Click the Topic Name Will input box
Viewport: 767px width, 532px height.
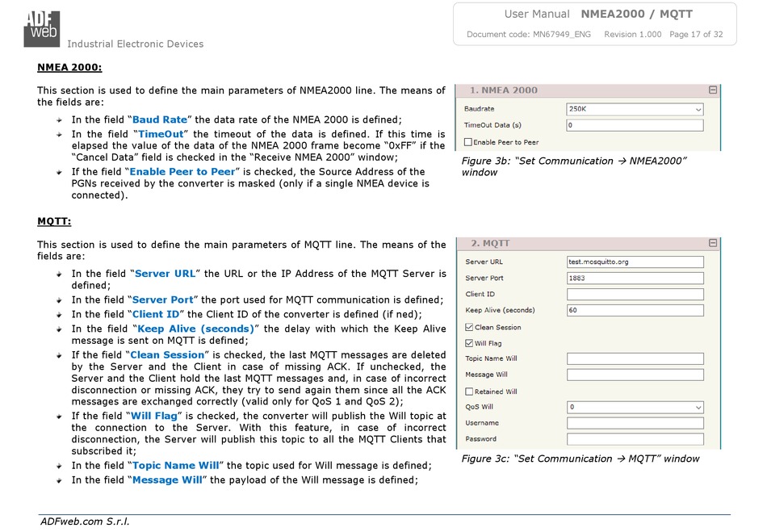(x=635, y=358)
